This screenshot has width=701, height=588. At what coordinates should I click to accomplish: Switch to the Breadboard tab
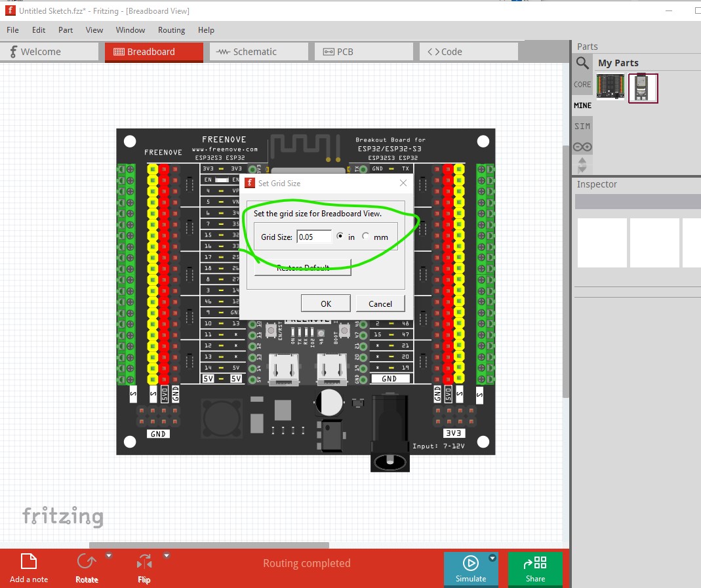coord(154,52)
